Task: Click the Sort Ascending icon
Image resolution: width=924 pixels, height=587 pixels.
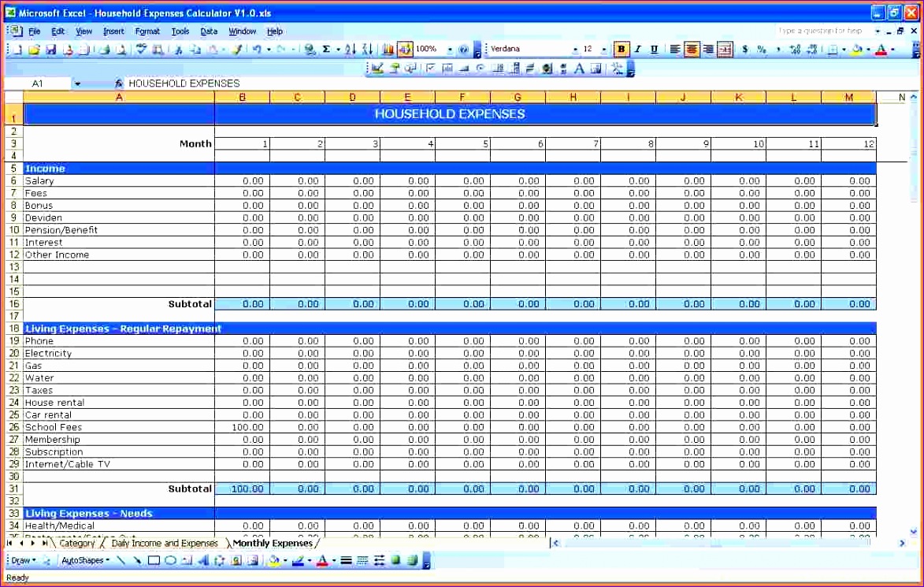Action: point(350,49)
